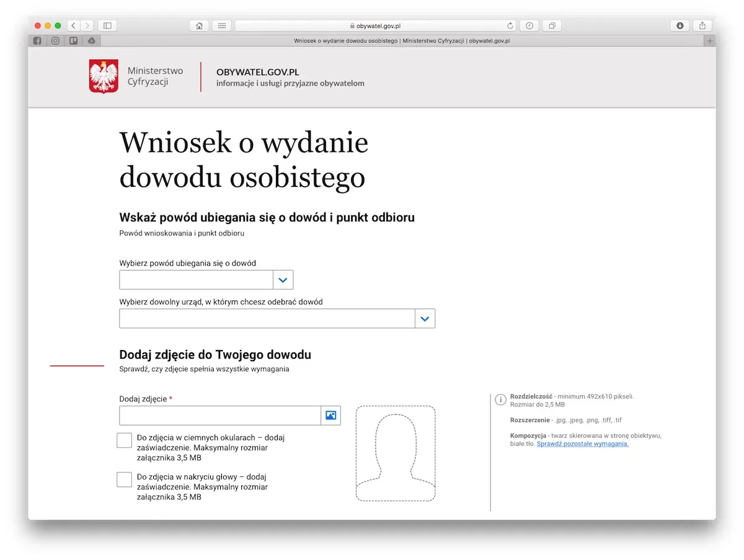
Task: Open the Instagram bookmark in the favorites bar
Action: 55,40
